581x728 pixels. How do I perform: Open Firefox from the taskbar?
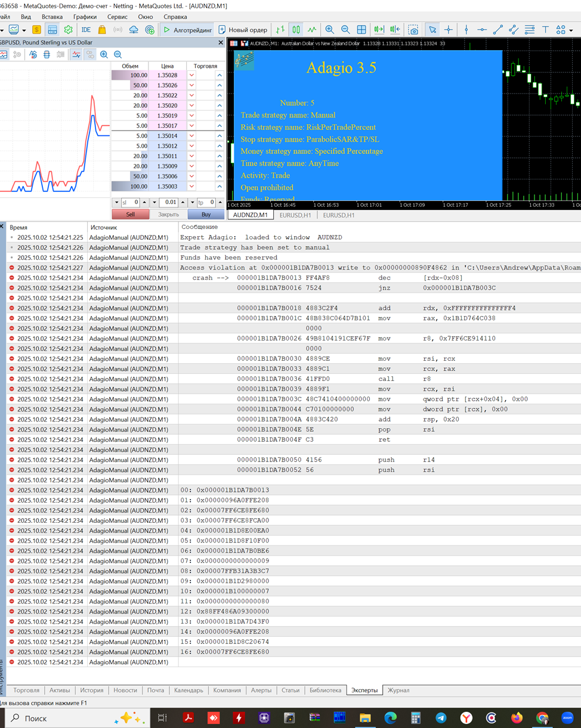click(x=517, y=718)
